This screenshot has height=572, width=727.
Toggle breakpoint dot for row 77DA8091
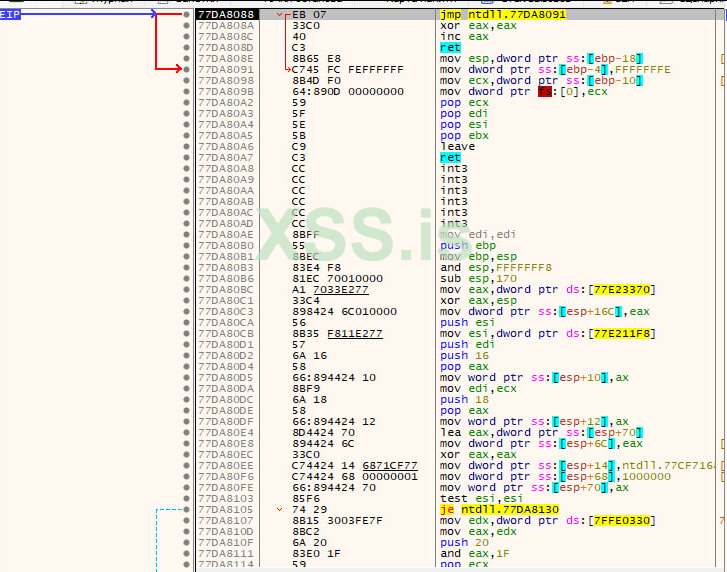click(186, 70)
